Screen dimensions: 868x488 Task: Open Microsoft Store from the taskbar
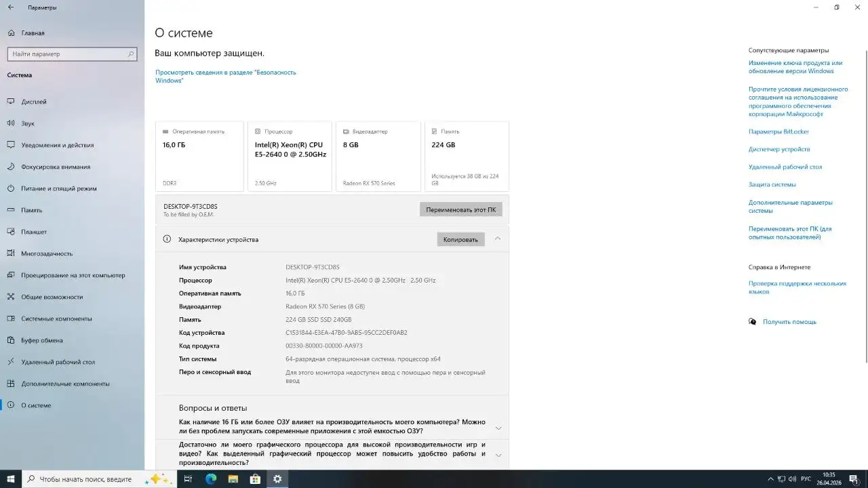[255, 479]
